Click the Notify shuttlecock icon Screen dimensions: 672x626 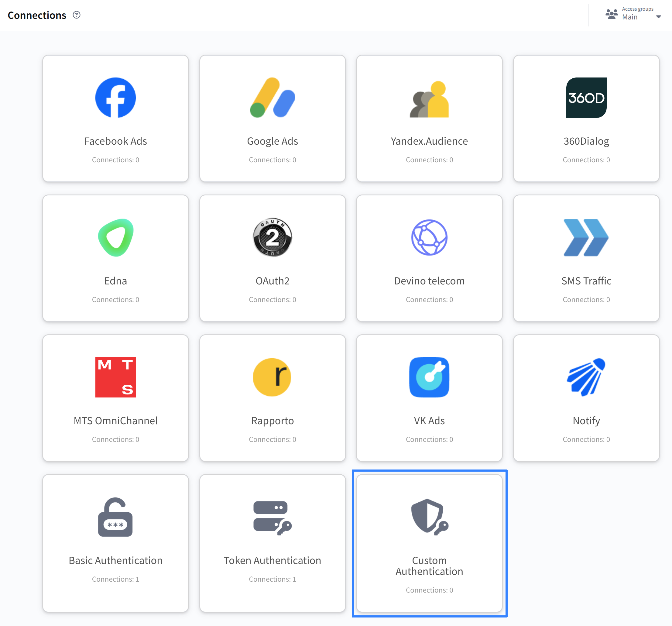(x=586, y=377)
